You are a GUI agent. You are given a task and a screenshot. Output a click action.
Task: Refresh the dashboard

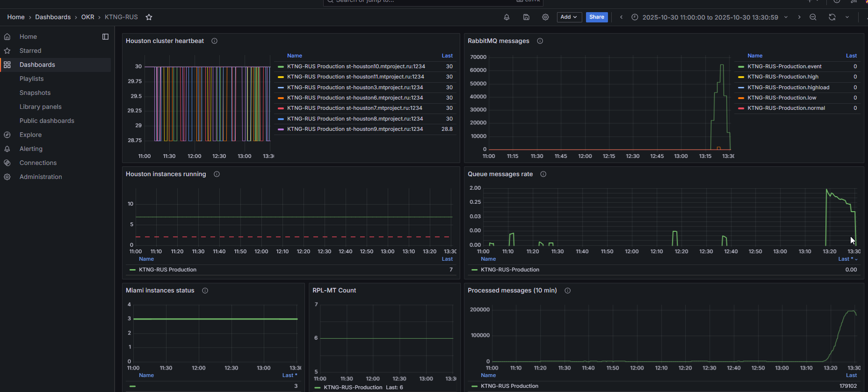point(832,17)
